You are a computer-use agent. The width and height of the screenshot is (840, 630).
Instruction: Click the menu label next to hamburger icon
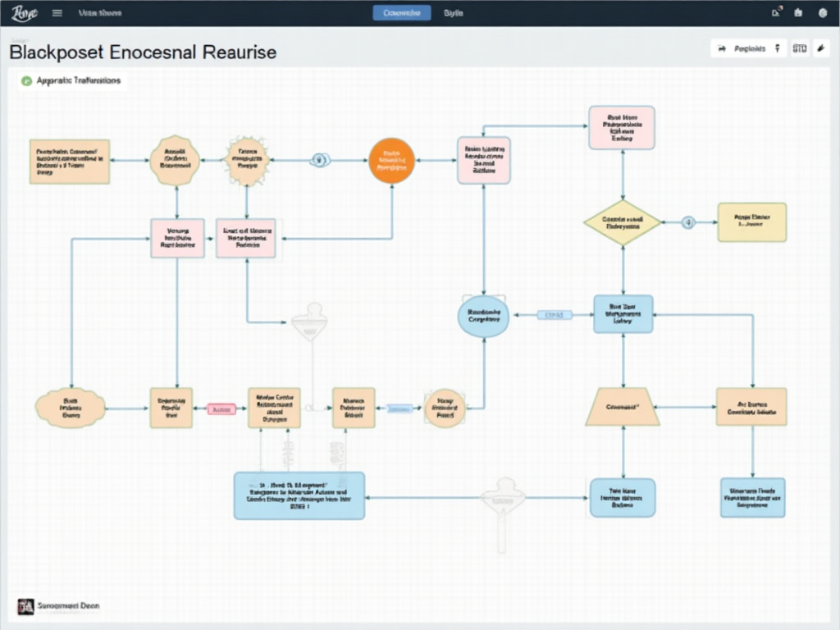(99, 13)
